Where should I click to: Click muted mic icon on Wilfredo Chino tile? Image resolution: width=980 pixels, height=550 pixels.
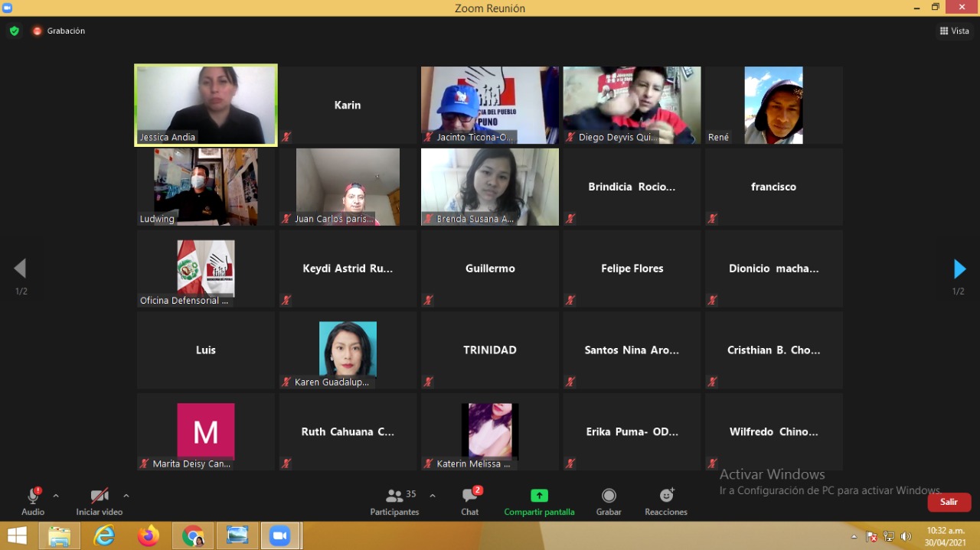point(712,464)
